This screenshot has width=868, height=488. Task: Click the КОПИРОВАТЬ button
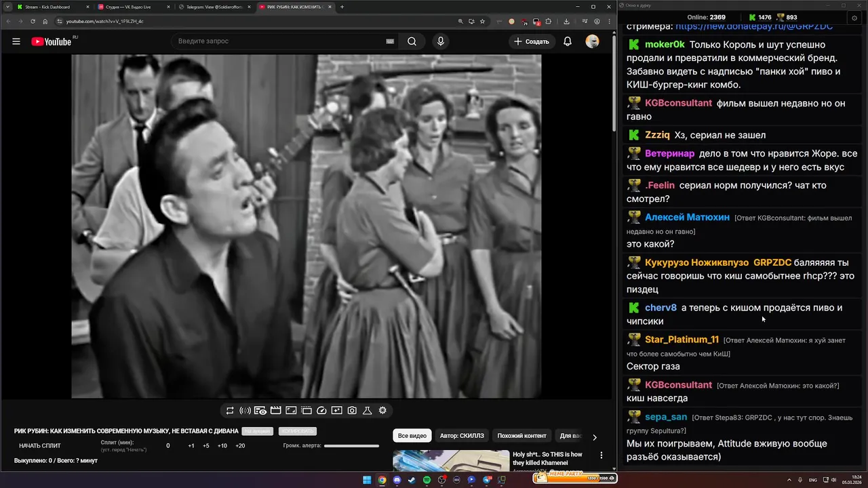(298, 431)
